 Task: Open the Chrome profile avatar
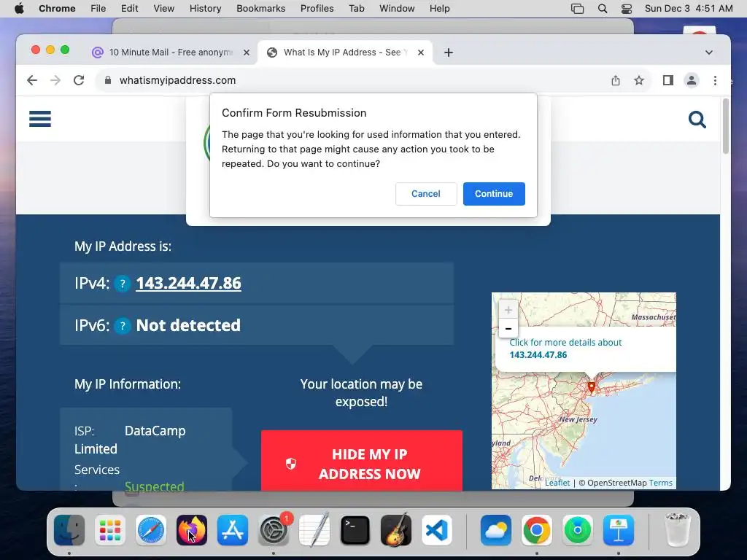692,80
